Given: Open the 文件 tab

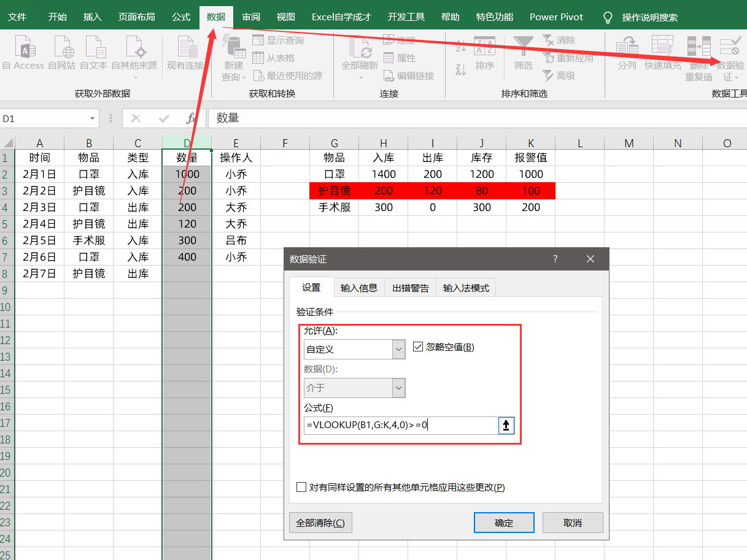Looking at the screenshot, I should click(x=17, y=17).
